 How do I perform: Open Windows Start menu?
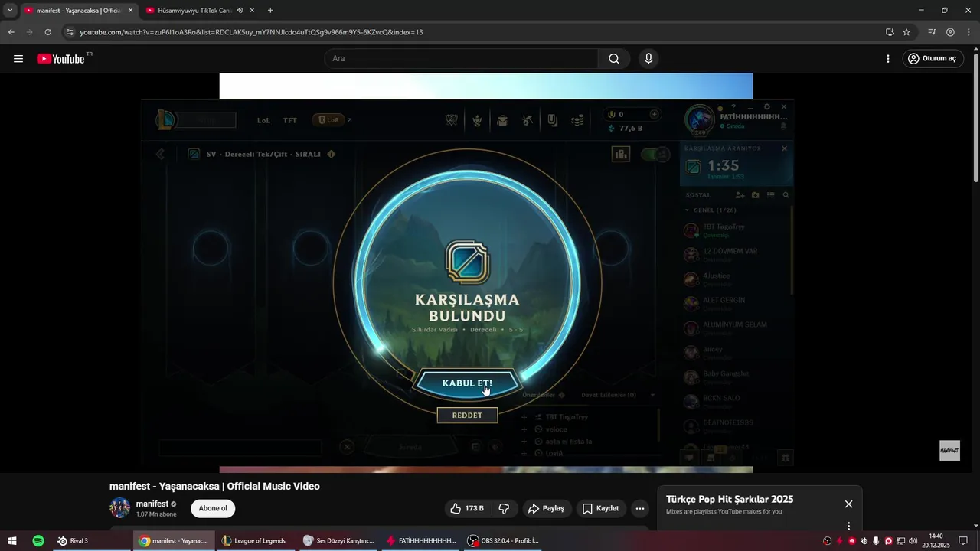pyautogui.click(x=11, y=541)
